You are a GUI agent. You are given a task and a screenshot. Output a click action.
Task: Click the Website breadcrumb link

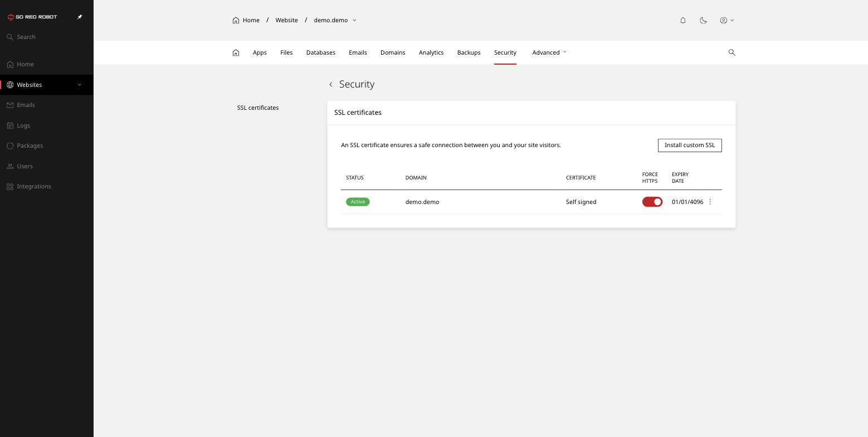pos(286,20)
